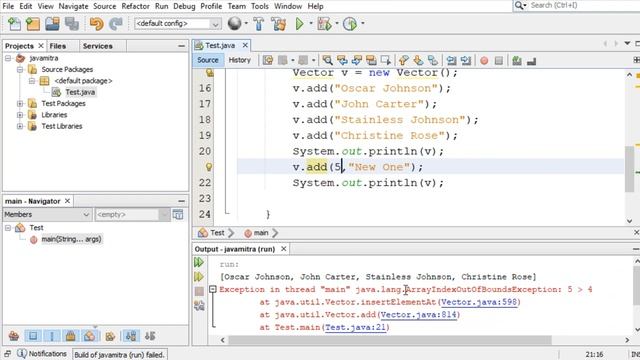Viewport: 640px width, 360px height.
Task: Collapse the javamitra project node
Action: 8,58
